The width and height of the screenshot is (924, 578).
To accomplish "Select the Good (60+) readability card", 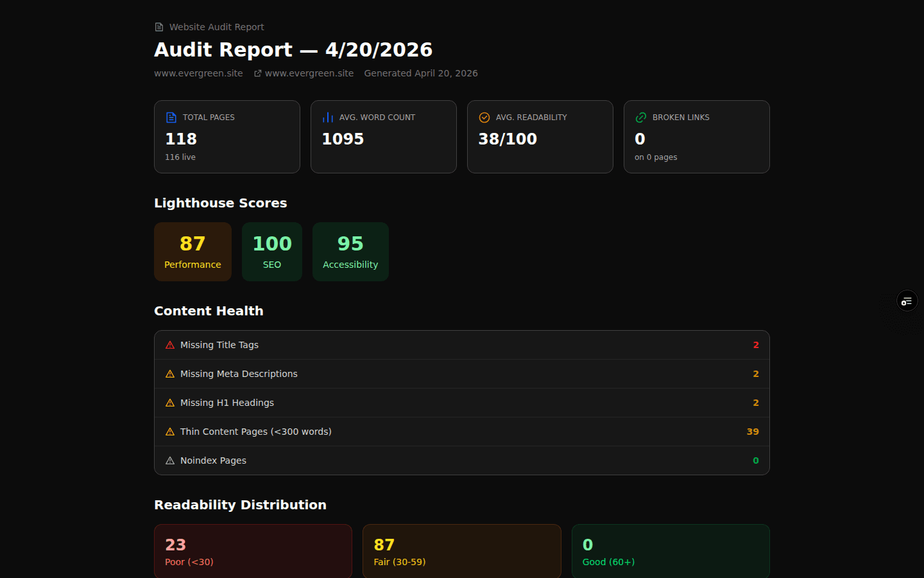I will click(x=671, y=551).
